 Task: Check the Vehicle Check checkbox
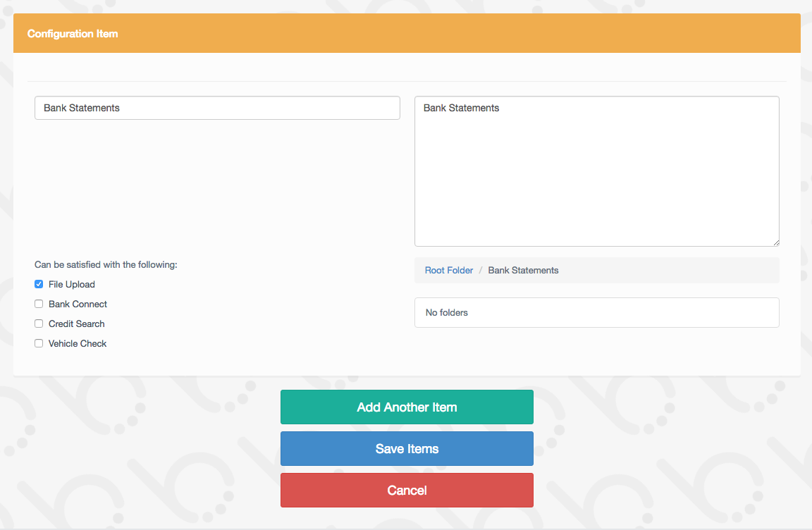click(x=39, y=344)
